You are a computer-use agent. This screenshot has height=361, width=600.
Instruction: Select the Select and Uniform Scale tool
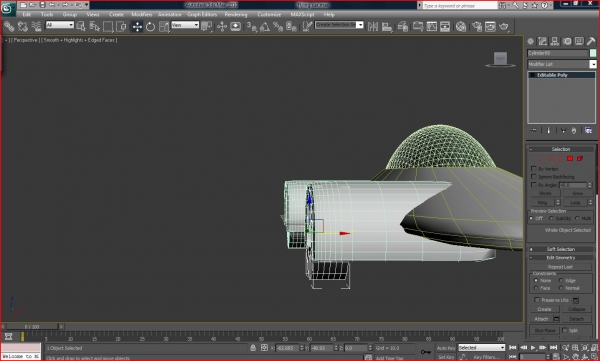(x=164, y=26)
